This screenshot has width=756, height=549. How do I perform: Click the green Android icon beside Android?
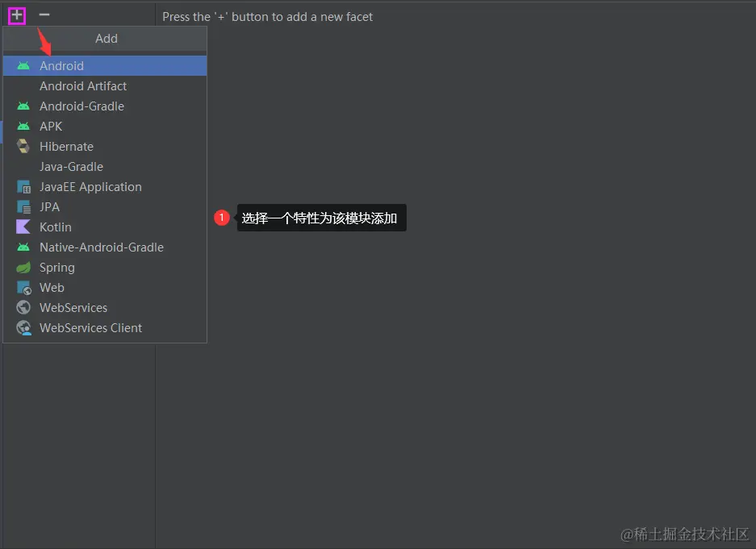(x=23, y=66)
